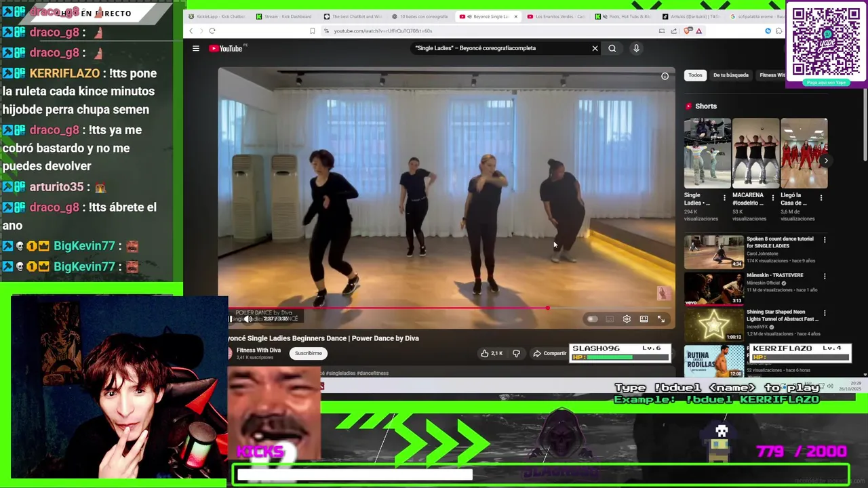This screenshot has width=868, height=488.
Task: Enter fullscreen in the video player
Action: click(x=661, y=319)
